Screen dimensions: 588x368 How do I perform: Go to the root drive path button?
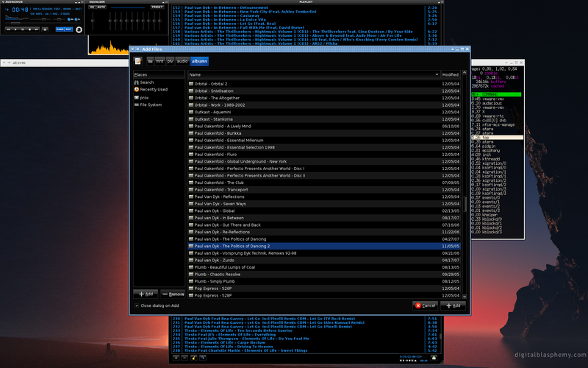click(150, 61)
